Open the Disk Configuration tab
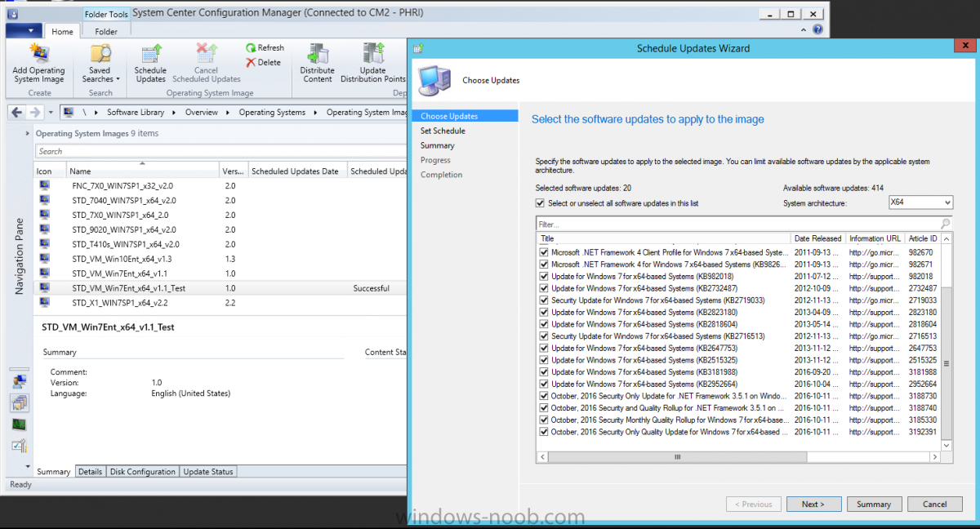The width and height of the screenshot is (980, 529). [143, 472]
